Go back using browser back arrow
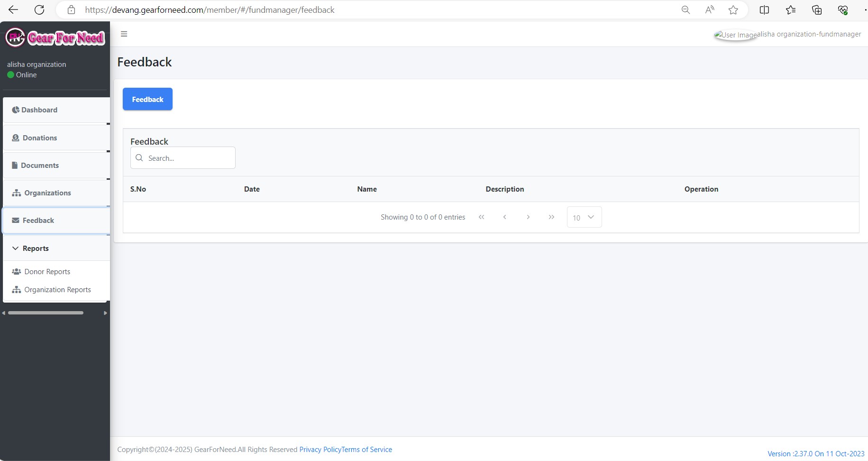 point(13,9)
